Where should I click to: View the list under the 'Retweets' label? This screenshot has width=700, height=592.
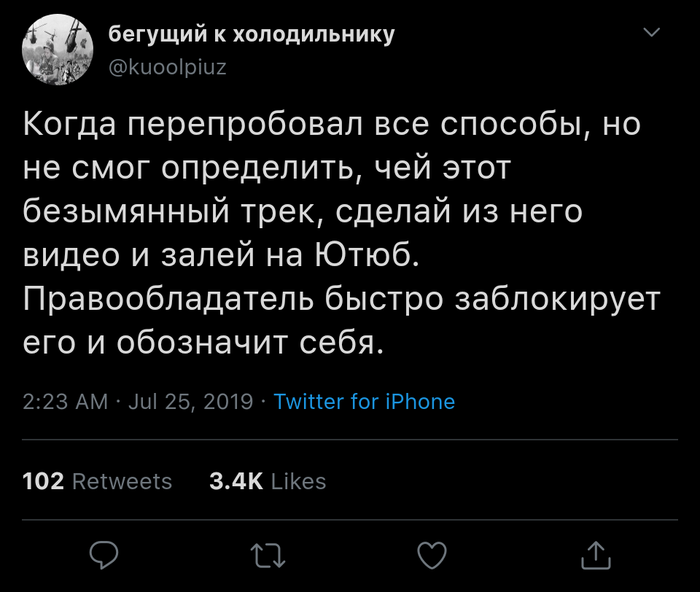(x=122, y=482)
